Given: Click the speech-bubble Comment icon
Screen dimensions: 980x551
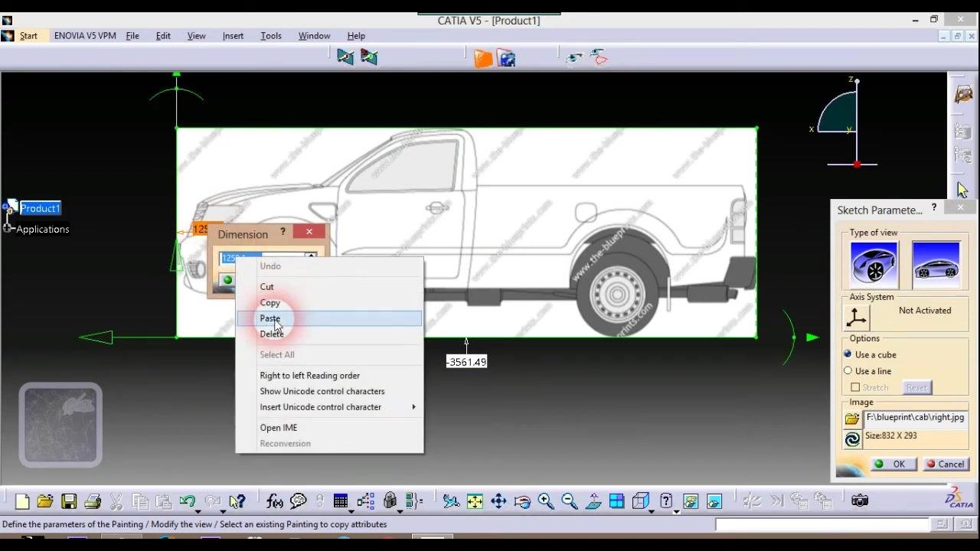Looking at the screenshot, I should click(298, 501).
